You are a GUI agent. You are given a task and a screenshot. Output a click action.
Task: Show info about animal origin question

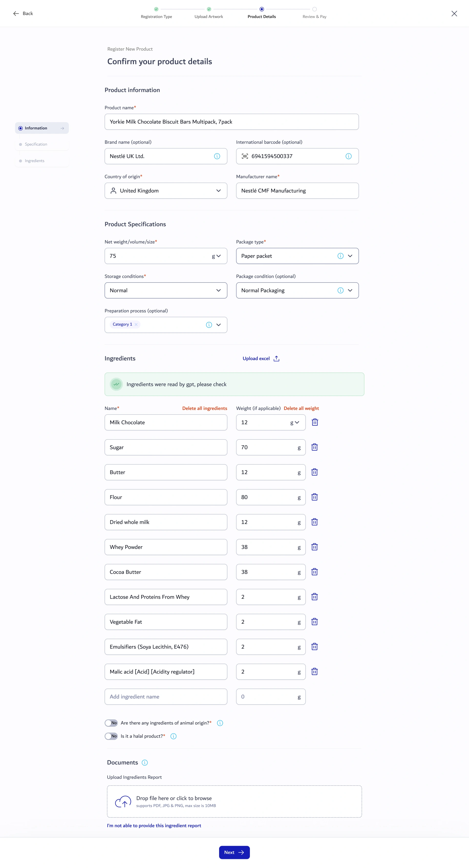(x=220, y=723)
